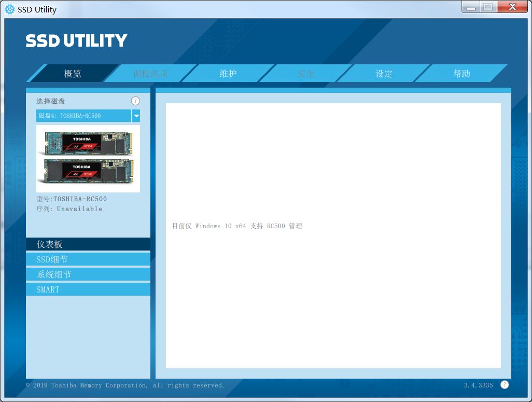Open the 安全 tab
Viewport: 532px width, 402px height.
306,73
